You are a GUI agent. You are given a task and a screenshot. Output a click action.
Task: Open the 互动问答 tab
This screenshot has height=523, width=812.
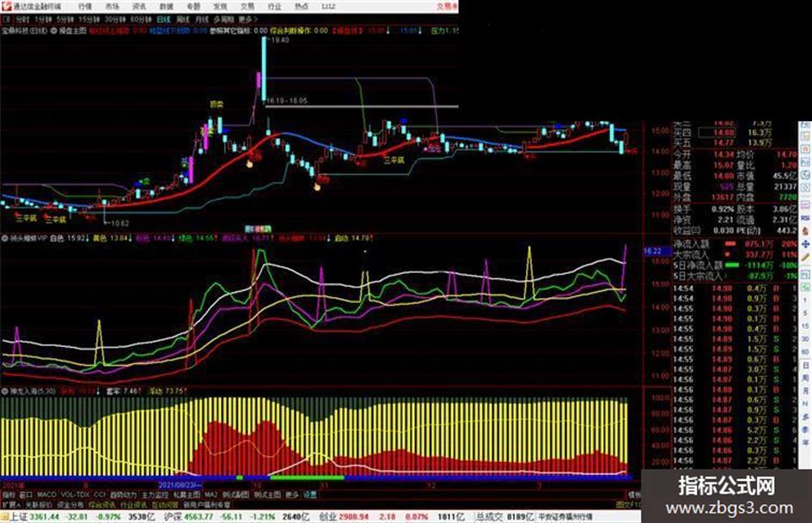point(165,504)
